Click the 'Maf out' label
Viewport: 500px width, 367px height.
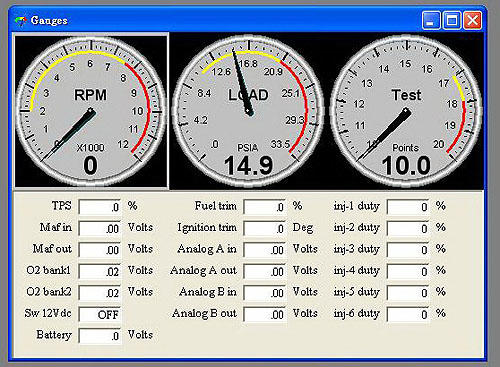52,249
